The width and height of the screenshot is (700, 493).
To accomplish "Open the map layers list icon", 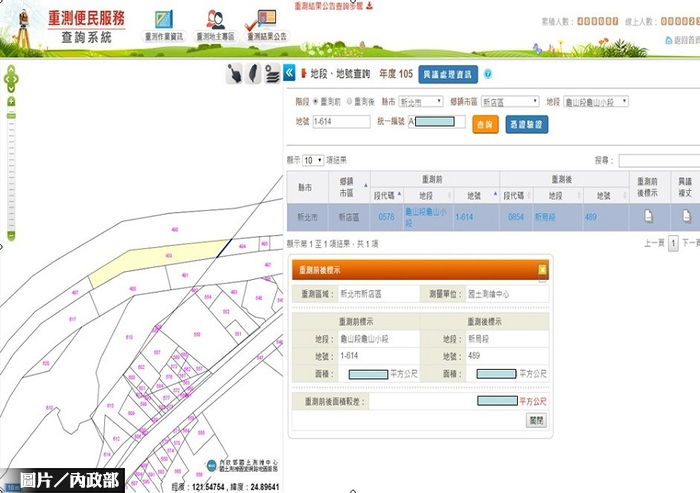I will [x=272, y=74].
